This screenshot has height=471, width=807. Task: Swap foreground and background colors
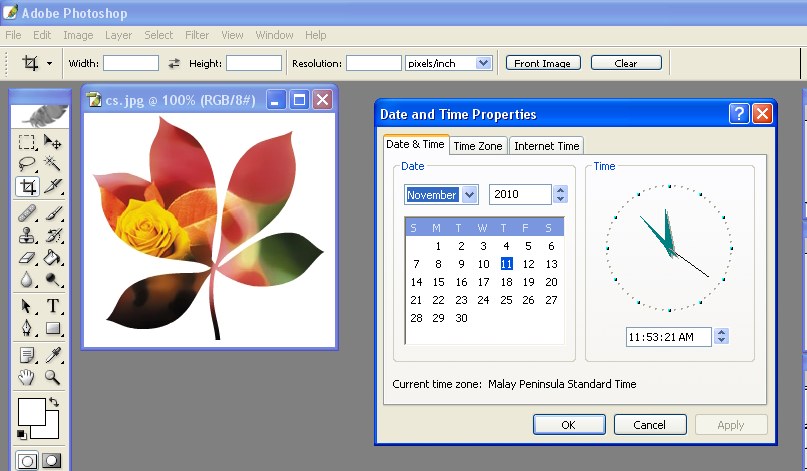54,402
